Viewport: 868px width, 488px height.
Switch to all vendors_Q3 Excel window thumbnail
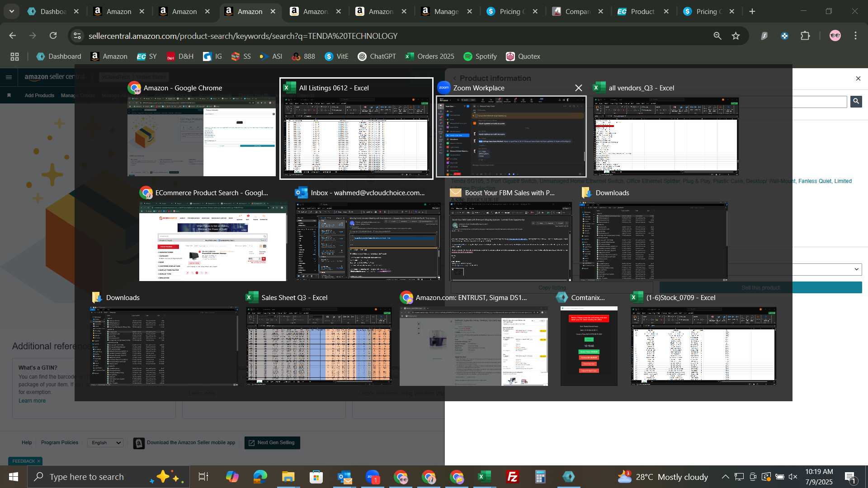click(x=666, y=136)
